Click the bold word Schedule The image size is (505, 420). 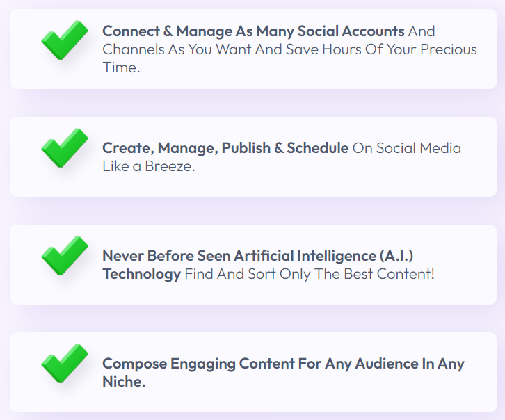point(318,148)
